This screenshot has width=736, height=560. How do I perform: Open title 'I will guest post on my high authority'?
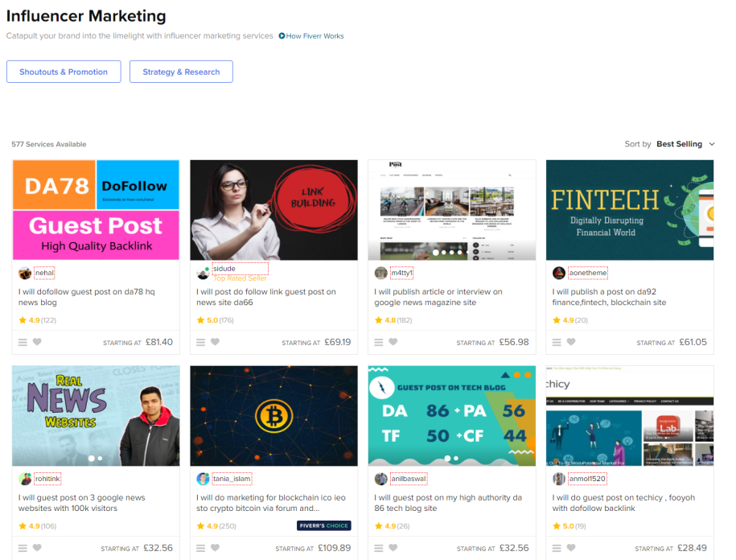(448, 503)
